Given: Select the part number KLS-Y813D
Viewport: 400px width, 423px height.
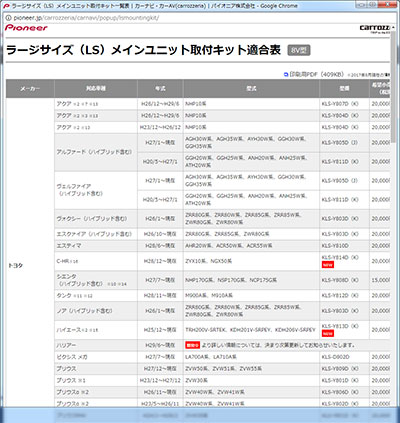Looking at the screenshot, I should (340, 326).
